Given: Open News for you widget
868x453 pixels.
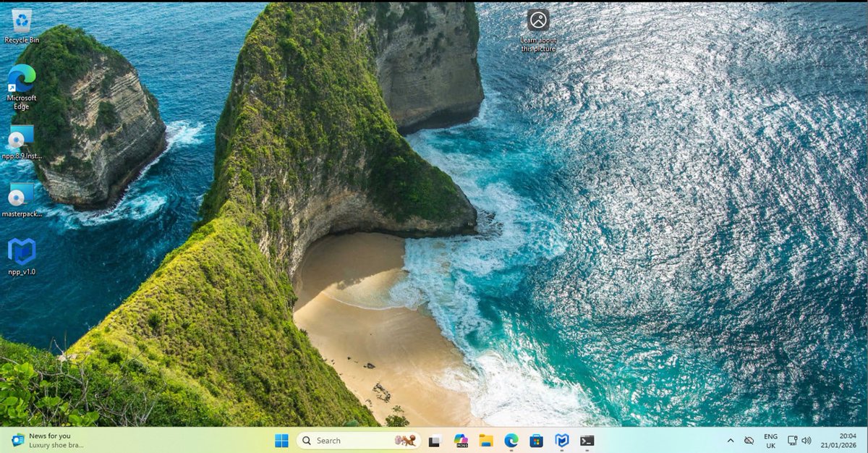Looking at the screenshot, I should coord(48,441).
